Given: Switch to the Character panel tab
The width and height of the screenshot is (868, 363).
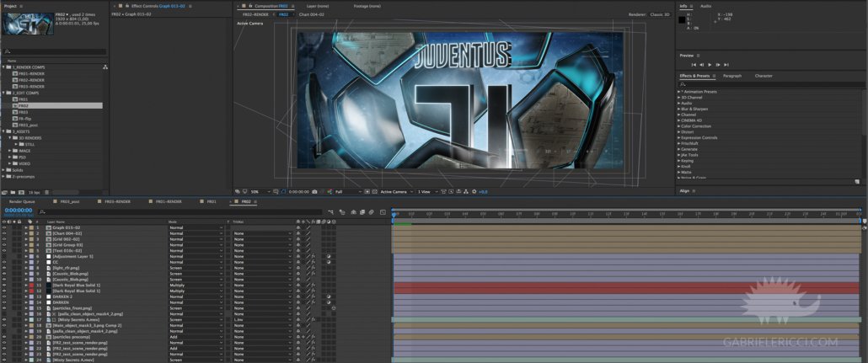Looking at the screenshot, I should [x=764, y=76].
